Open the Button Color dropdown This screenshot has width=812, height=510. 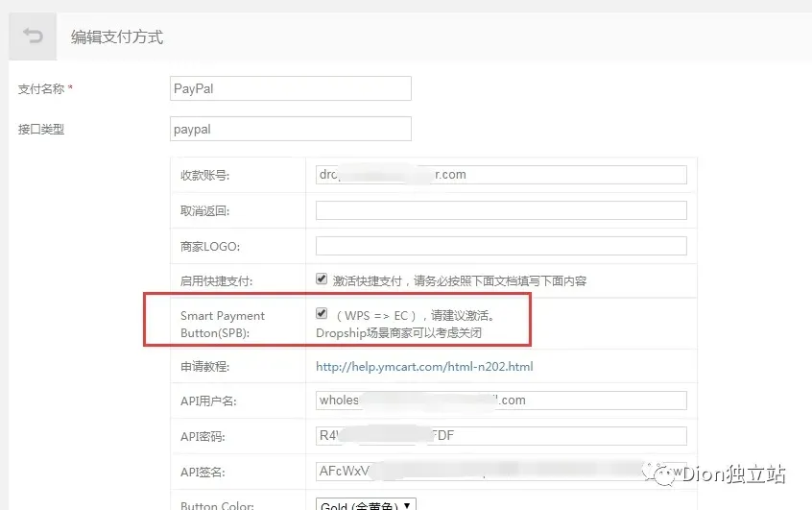pyautogui.click(x=366, y=504)
